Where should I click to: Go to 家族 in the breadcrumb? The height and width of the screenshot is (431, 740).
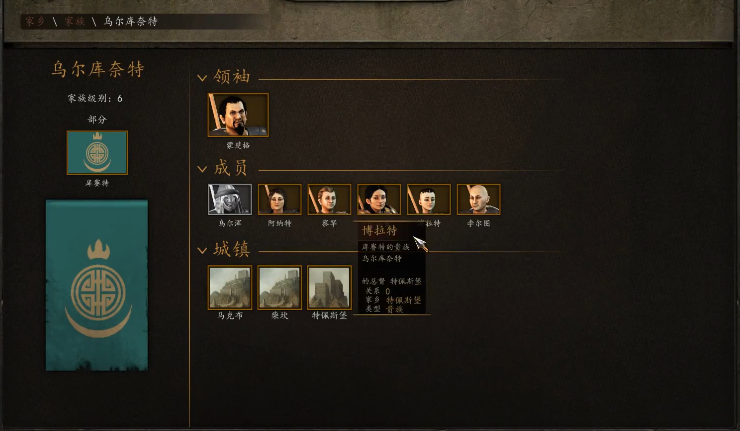pyautogui.click(x=75, y=21)
